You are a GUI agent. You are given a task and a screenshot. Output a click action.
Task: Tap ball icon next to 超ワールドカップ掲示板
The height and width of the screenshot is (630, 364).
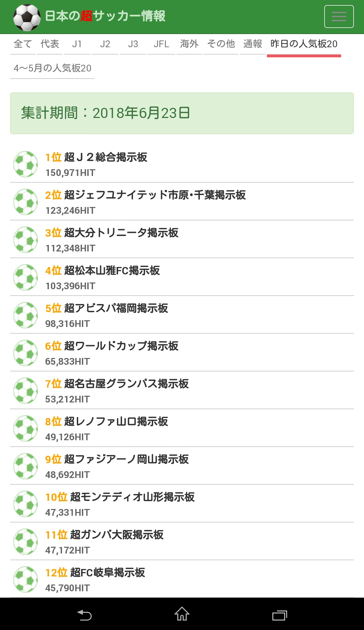[x=26, y=353]
